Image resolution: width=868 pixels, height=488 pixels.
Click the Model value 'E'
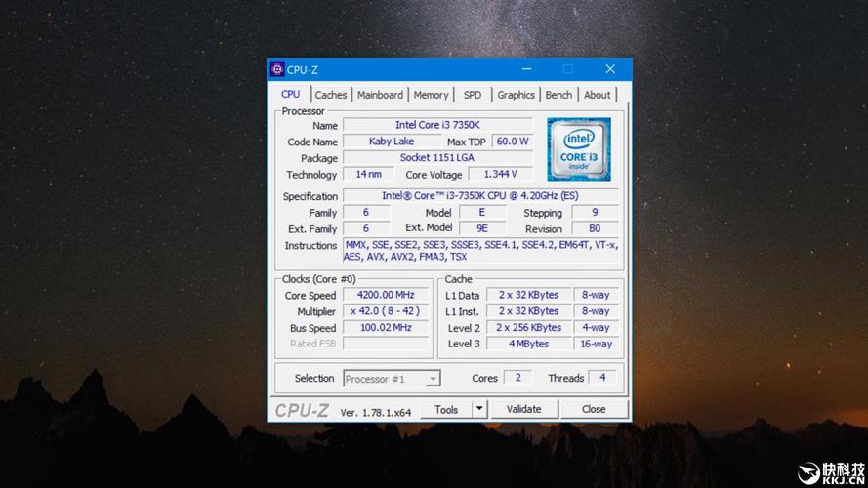click(x=482, y=212)
